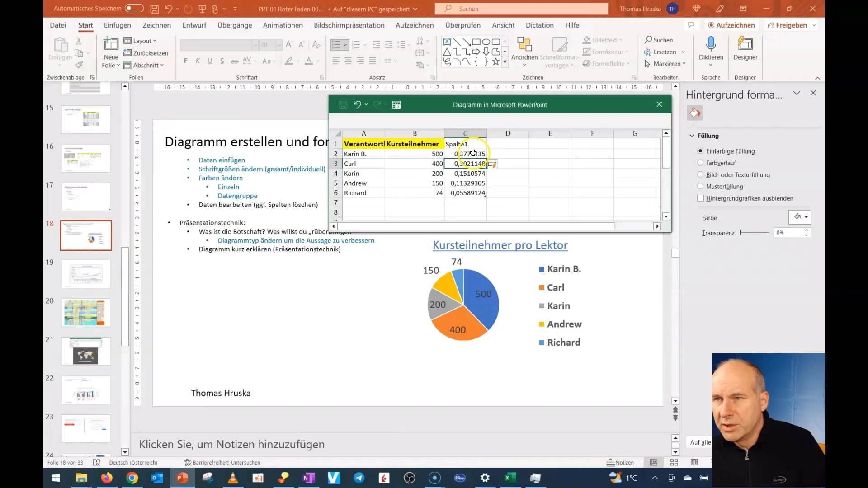This screenshot has width=868, height=488.
Task: Click cell C2 in chart data editor
Action: (465, 154)
